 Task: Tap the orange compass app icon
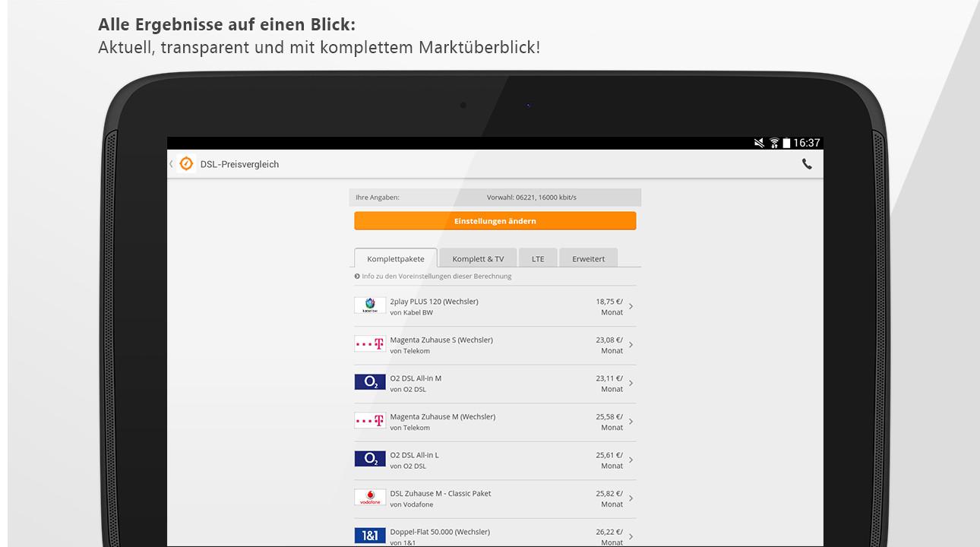[186, 164]
